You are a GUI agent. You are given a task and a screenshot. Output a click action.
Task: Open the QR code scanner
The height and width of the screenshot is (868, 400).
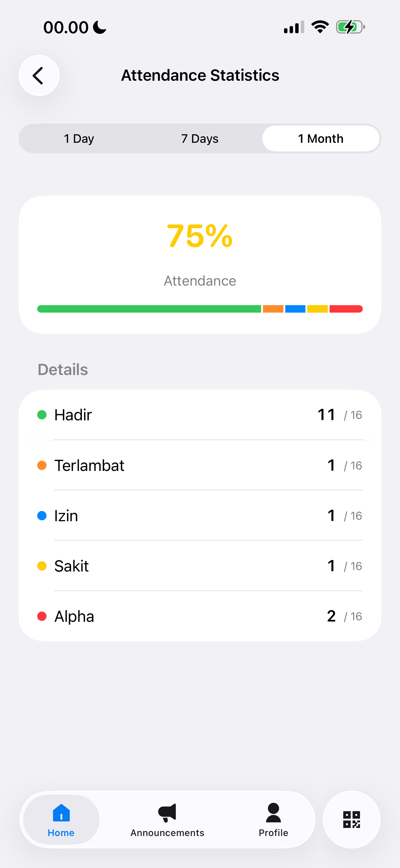pyautogui.click(x=352, y=820)
